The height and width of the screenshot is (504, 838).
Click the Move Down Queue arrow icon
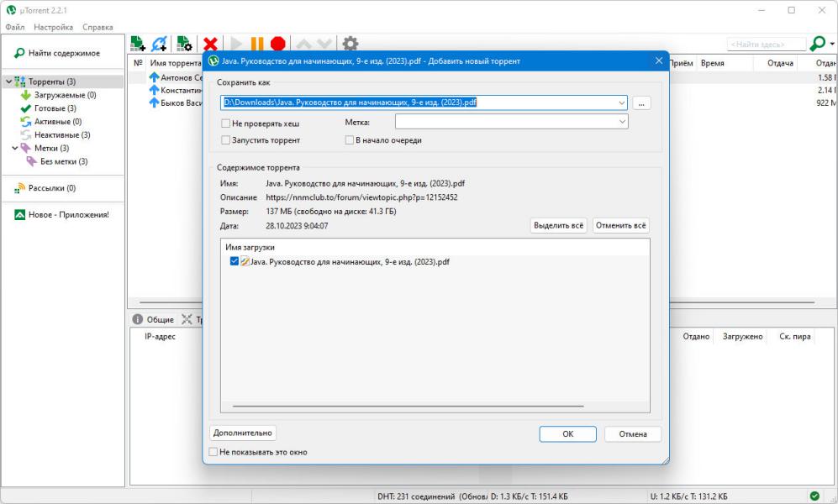click(324, 44)
